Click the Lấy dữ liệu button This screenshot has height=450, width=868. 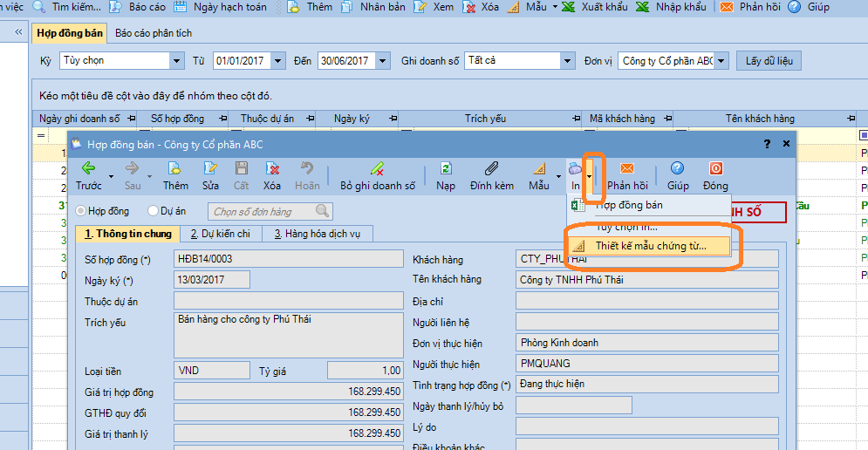click(769, 61)
